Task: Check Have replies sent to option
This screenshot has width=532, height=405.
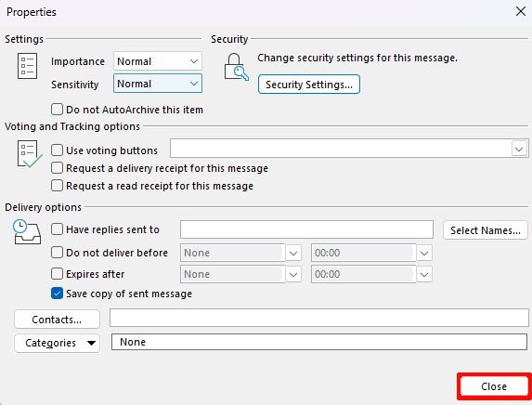Action: click(57, 229)
